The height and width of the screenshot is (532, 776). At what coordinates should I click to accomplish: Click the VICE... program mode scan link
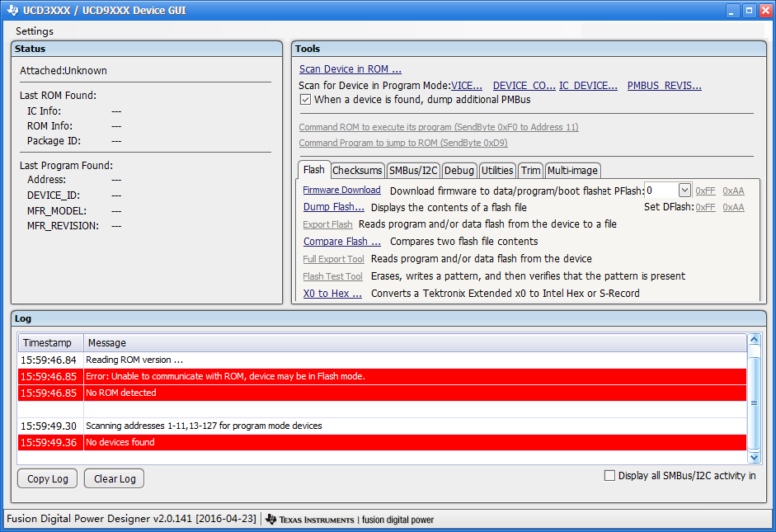pyautogui.click(x=466, y=86)
